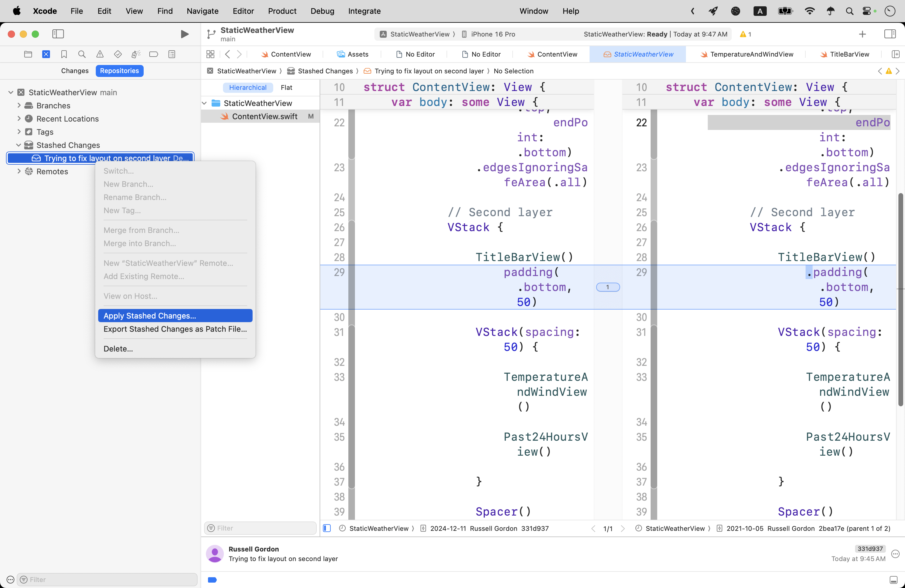Open the Source Control navigator icon
Viewport: 905px width, 588px height.
46,54
